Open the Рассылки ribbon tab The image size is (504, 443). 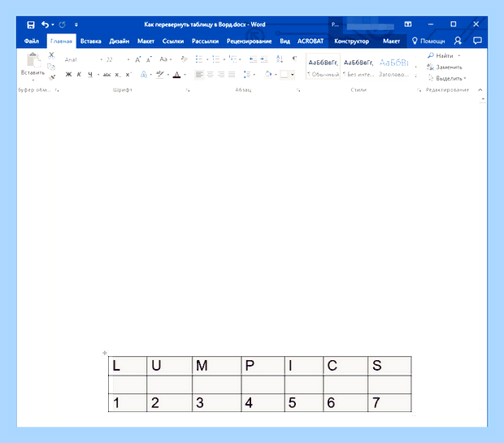(205, 41)
